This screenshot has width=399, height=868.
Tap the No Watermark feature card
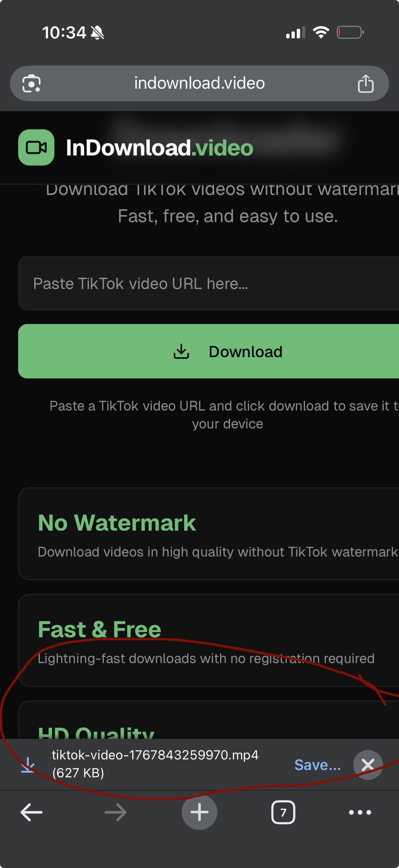pos(209,534)
